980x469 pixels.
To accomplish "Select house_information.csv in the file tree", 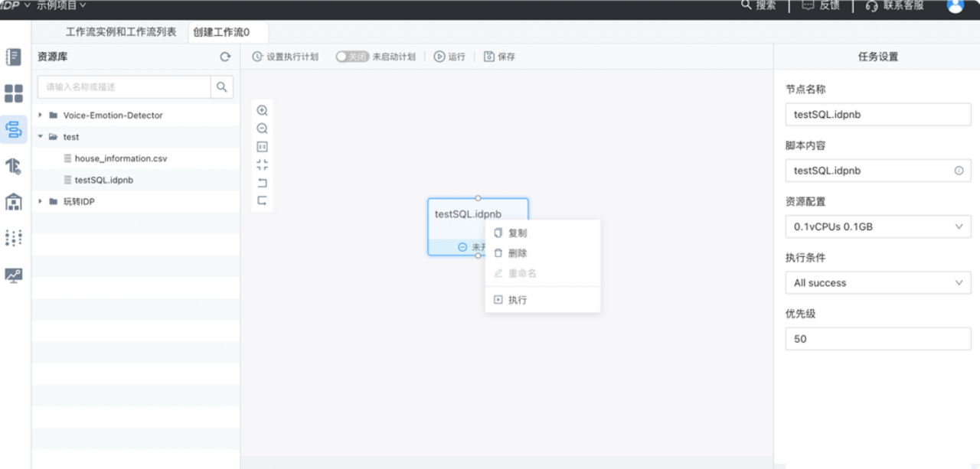I will [120, 158].
